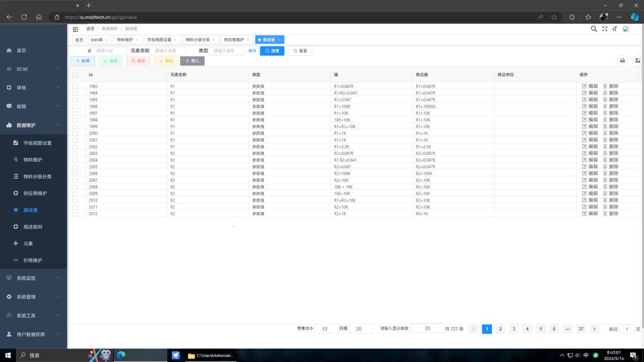644x362 pixels.
Task: Open column display grid icon
Action: [x=638, y=61]
